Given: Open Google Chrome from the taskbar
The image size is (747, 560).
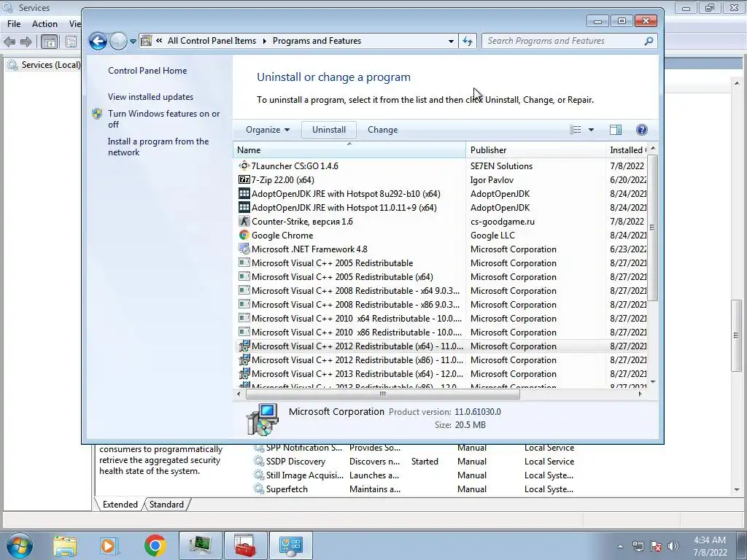Looking at the screenshot, I should coord(155,545).
